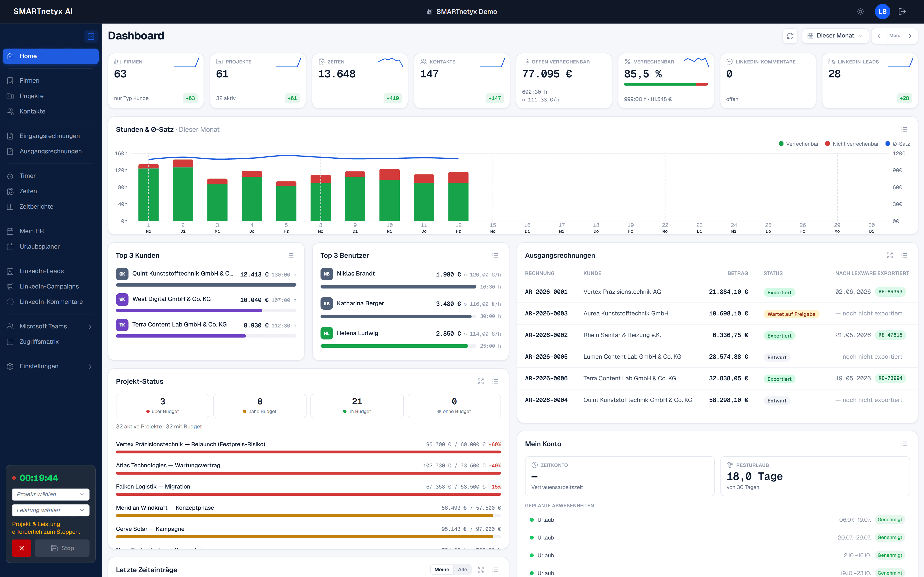Open the LB user avatar
Viewport: 924px width, 577px height.
pos(882,12)
